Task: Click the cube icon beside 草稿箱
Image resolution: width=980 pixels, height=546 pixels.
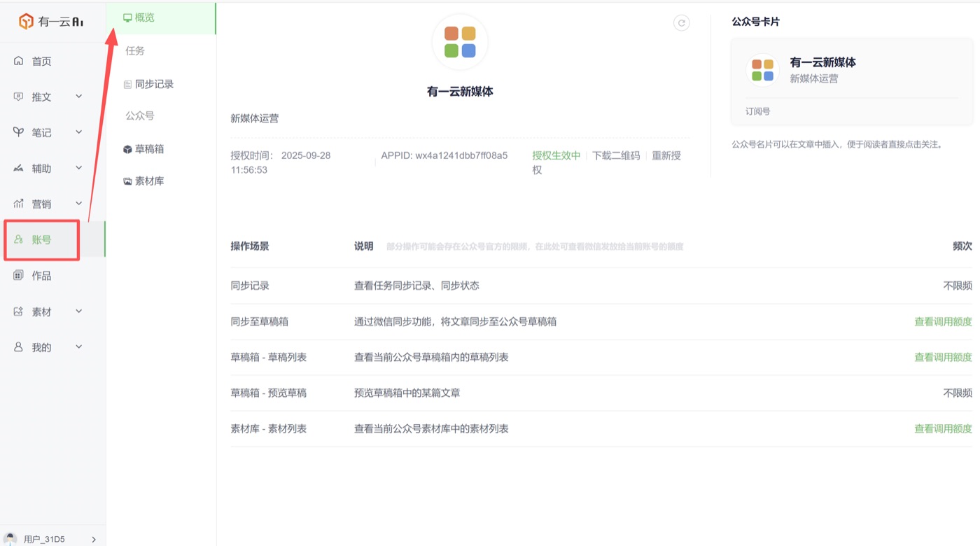Action: (x=127, y=149)
